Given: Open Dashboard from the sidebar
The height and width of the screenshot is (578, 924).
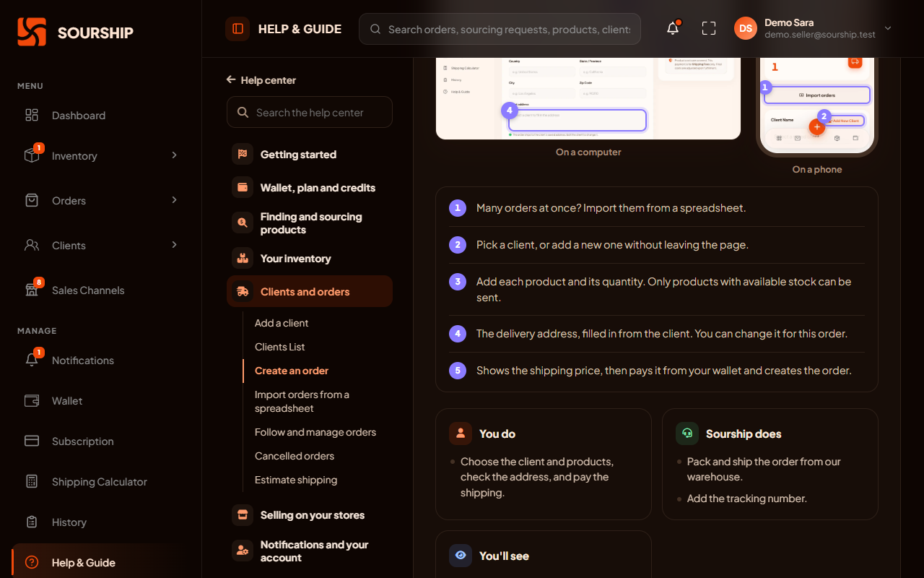Looking at the screenshot, I should (101, 116).
